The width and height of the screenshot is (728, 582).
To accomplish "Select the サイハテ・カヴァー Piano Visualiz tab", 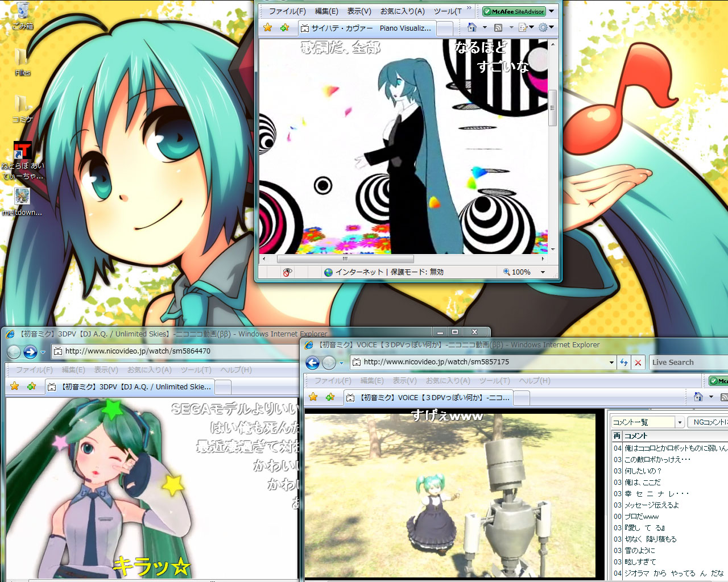I will pyautogui.click(x=366, y=28).
